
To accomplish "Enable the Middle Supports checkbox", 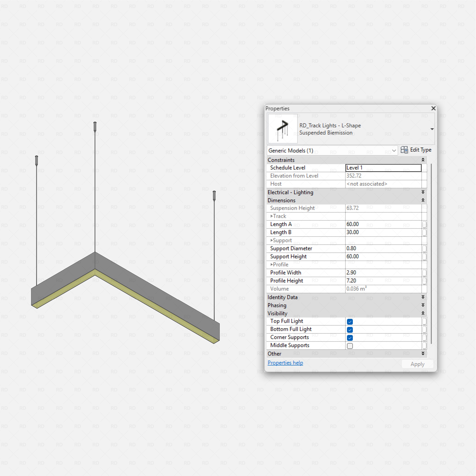I will pyautogui.click(x=350, y=346).
